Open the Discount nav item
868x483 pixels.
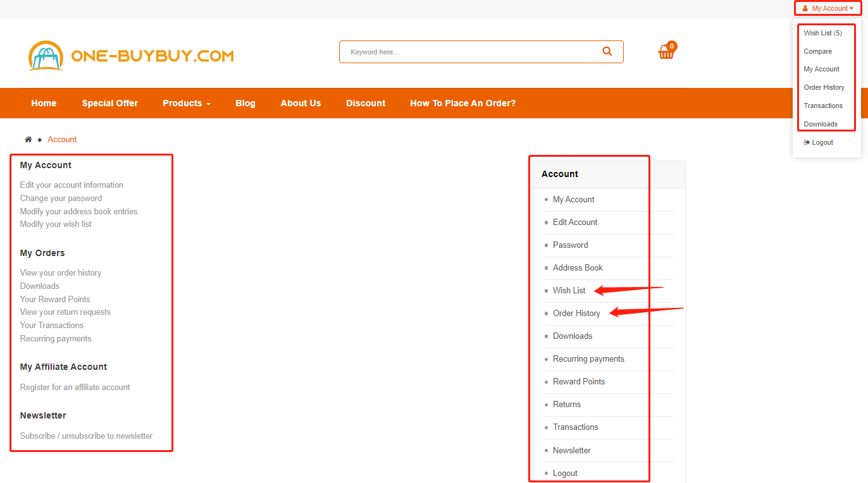click(366, 103)
